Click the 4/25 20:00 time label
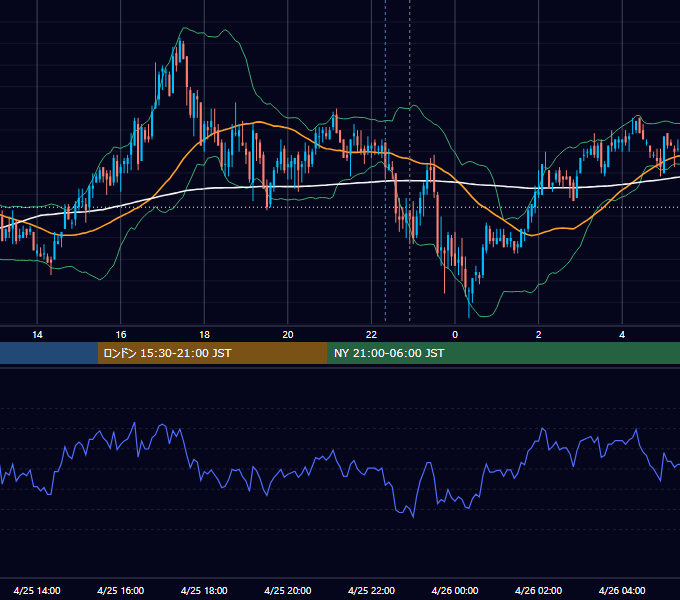Image resolution: width=680 pixels, height=600 pixels. (x=288, y=590)
